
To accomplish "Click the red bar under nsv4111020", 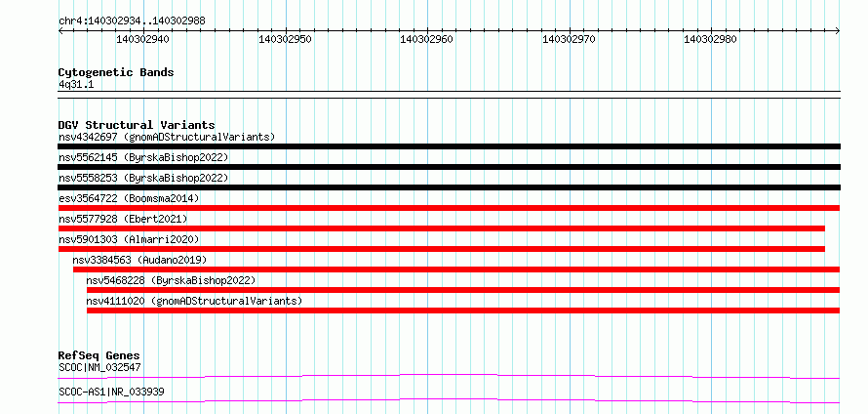I will tap(463, 310).
